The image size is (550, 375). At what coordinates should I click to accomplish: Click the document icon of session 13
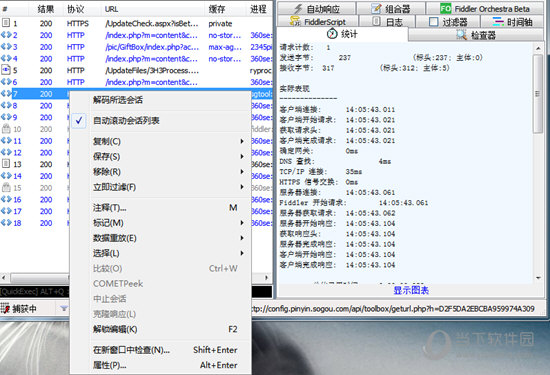click(6, 164)
